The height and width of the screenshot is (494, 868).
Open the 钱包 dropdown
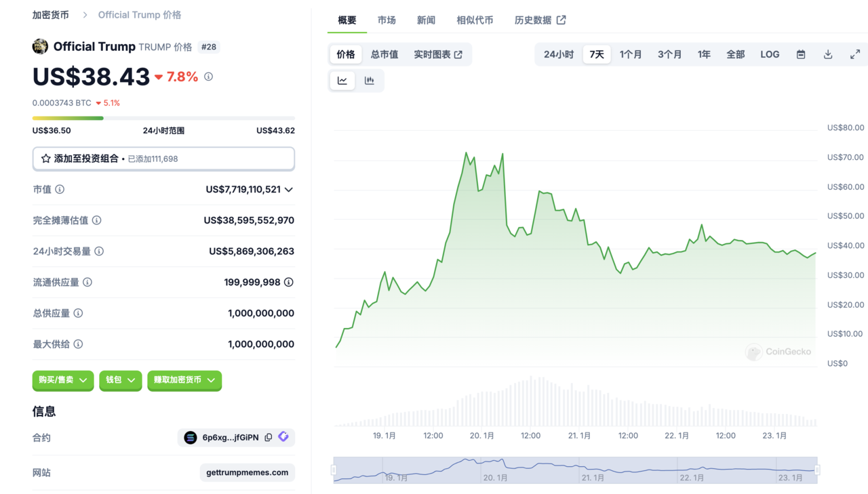[x=120, y=380]
